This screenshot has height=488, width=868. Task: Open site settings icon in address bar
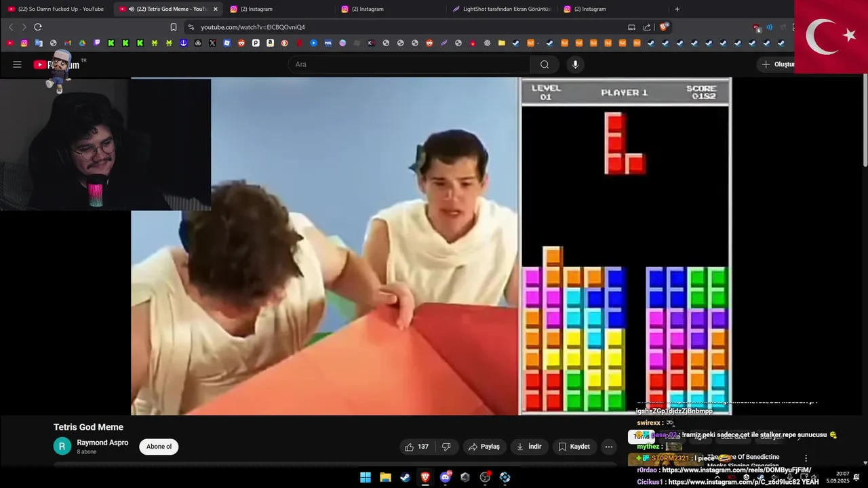pyautogui.click(x=191, y=27)
